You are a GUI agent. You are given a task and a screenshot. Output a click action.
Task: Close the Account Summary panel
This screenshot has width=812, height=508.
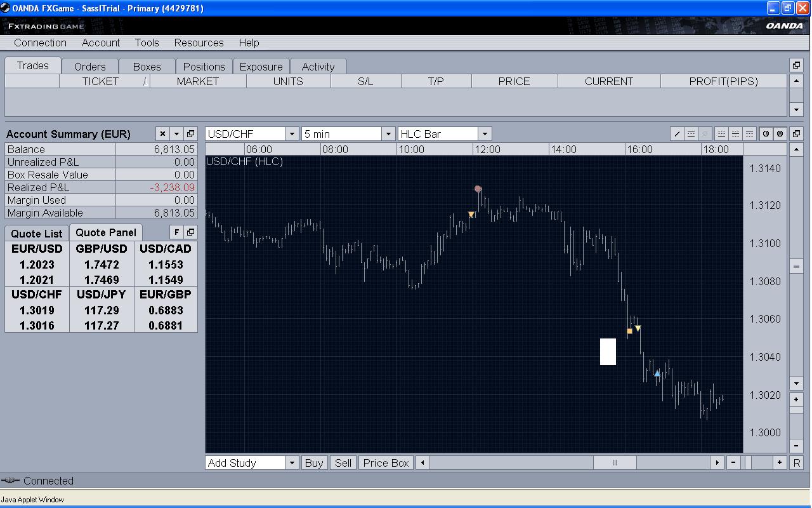(x=162, y=134)
